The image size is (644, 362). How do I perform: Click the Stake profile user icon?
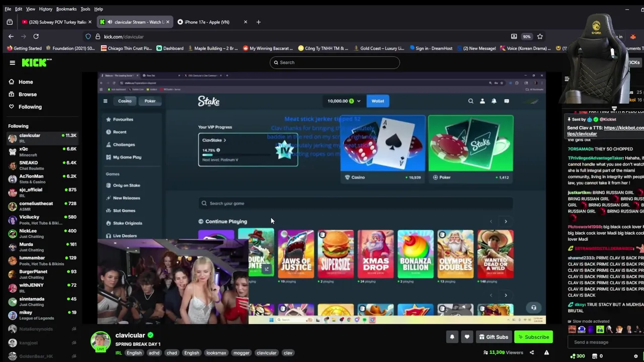tap(482, 101)
